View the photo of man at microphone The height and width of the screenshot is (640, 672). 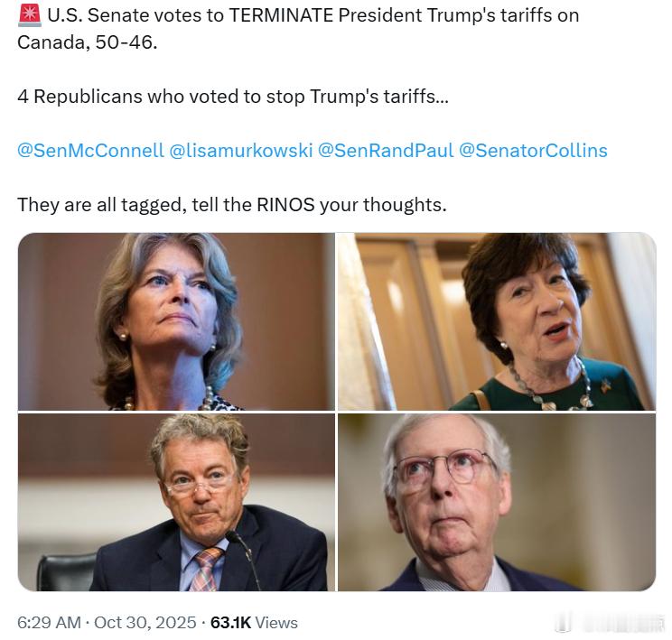tap(176, 502)
